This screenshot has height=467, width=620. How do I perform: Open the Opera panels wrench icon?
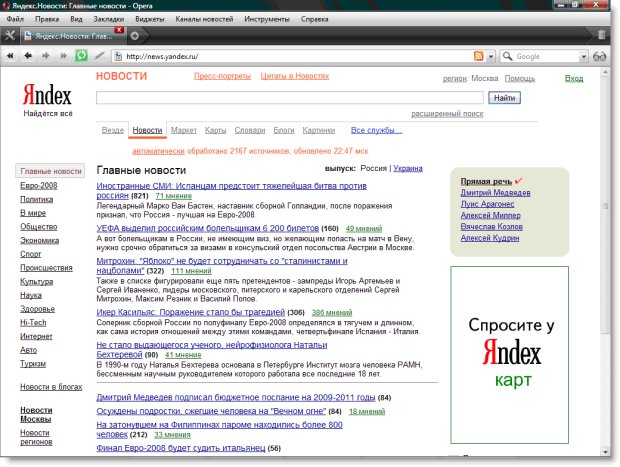pyautogui.click(x=9, y=36)
